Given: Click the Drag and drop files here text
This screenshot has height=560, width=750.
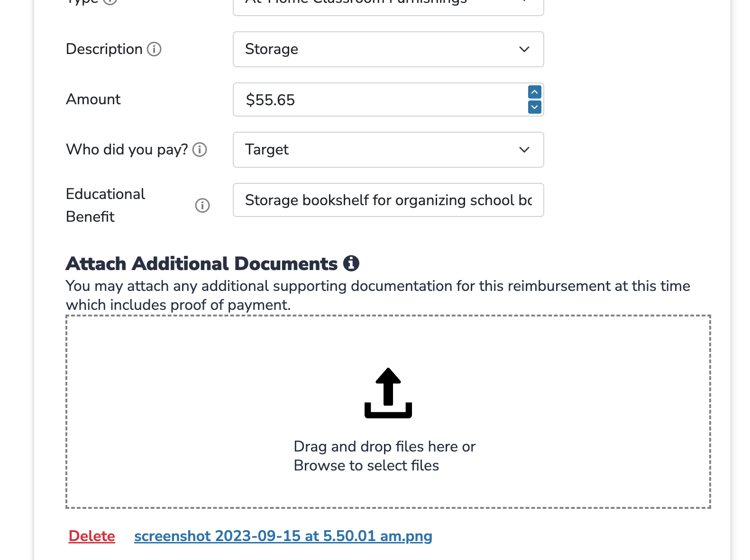Looking at the screenshot, I should pyautogui.click(x=384, y=447).
